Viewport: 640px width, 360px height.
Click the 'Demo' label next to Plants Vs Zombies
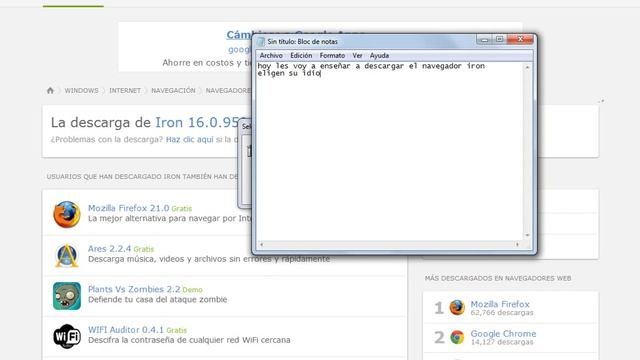192,290
